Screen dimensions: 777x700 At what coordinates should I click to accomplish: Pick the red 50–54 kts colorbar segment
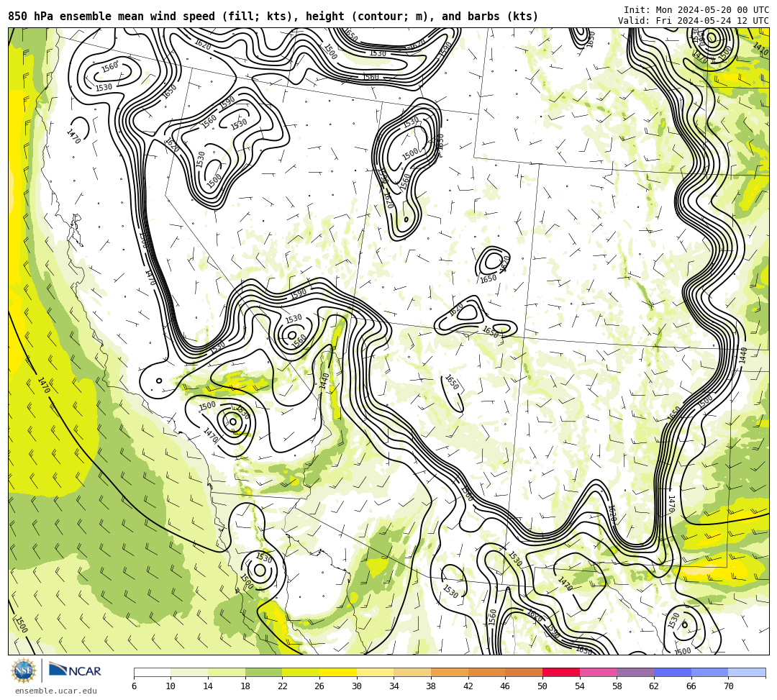pyautogui.click(x=561, y=672)
